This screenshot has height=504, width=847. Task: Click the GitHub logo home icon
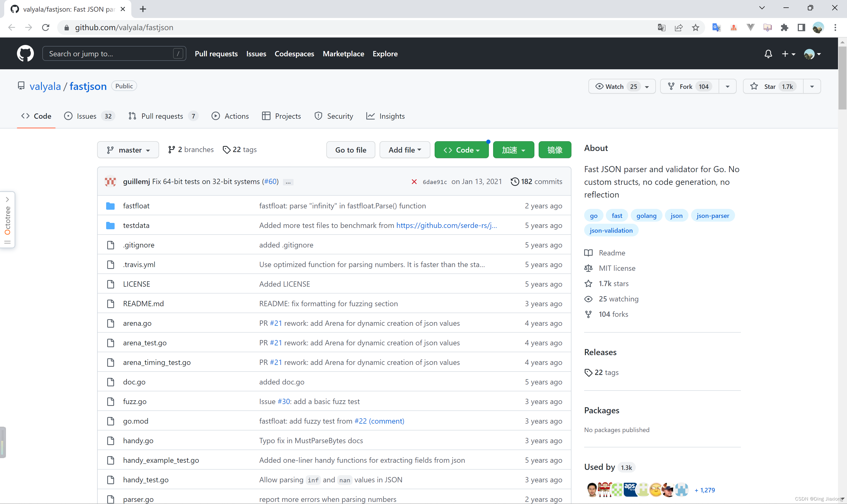click(25, 53)
